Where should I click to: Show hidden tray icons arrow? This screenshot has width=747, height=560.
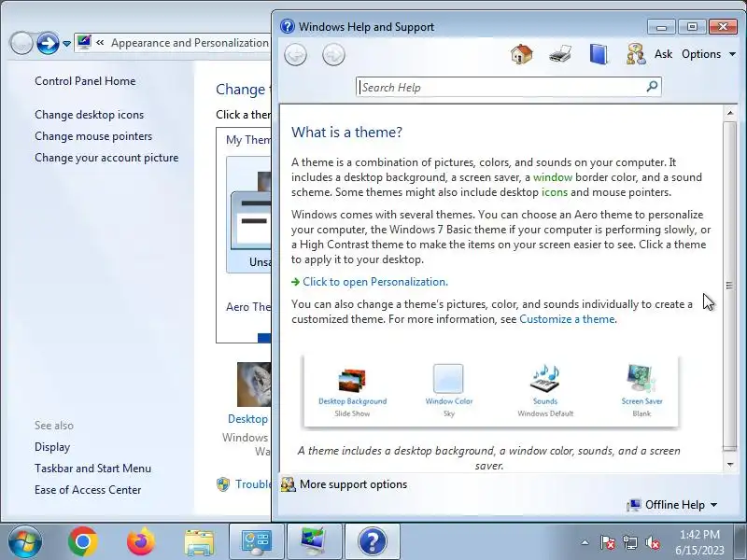[585, 542]
